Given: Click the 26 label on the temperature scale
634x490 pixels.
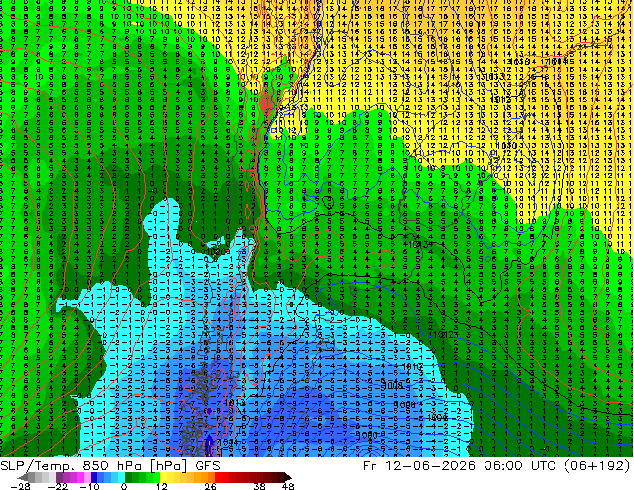Looking at the screenshot, I should [x=210, y=486].
